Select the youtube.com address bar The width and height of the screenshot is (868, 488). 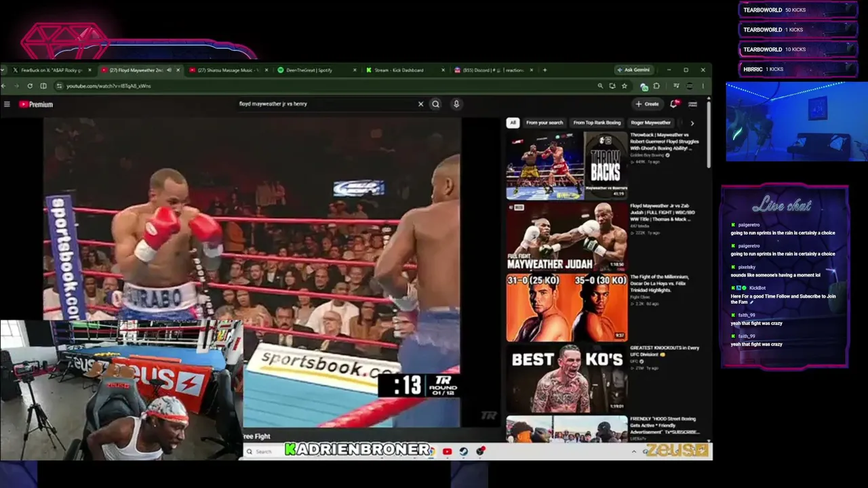click(x=325, y=86)
